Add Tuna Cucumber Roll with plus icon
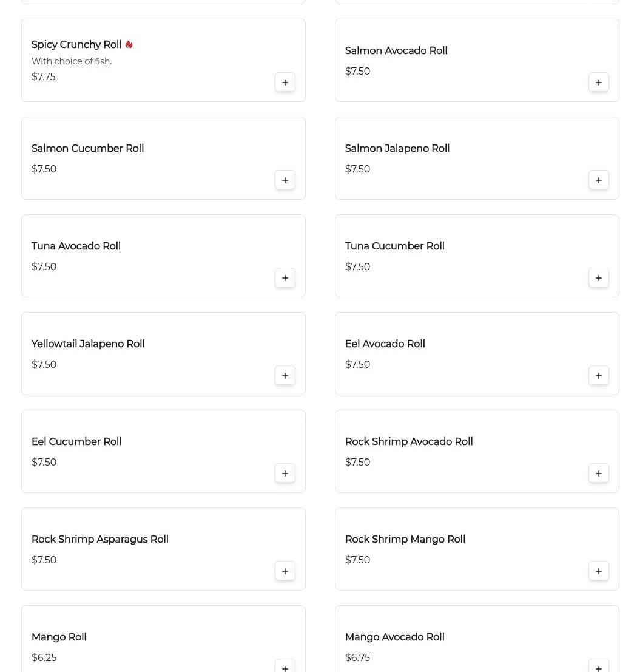 point(599,278)
